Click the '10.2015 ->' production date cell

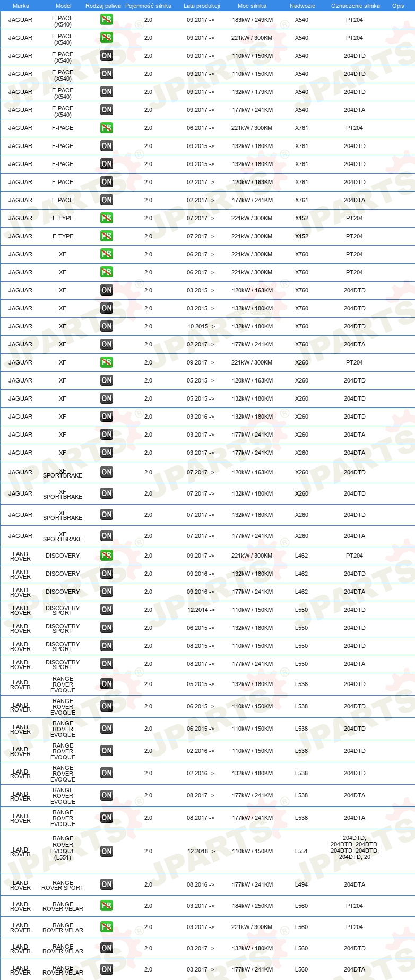click(201, 326)
